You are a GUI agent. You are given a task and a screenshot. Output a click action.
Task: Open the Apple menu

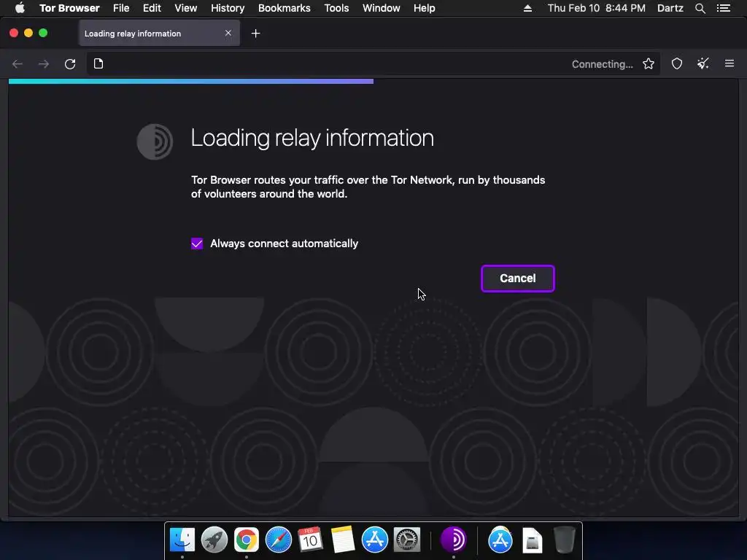[20, 8]
